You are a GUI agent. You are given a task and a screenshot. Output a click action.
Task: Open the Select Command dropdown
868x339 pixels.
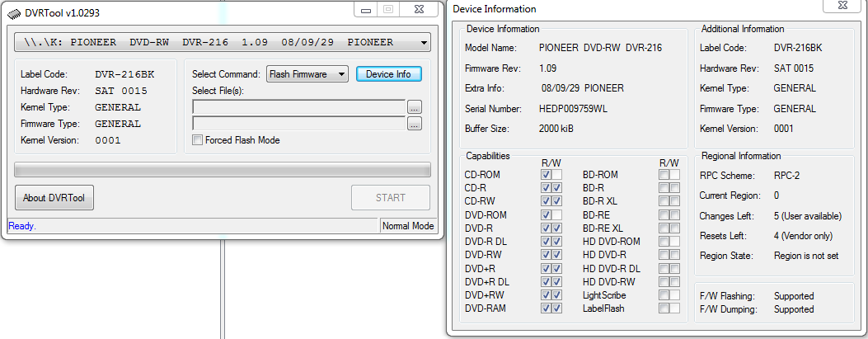pyautogui.click(x=307, y=74)
